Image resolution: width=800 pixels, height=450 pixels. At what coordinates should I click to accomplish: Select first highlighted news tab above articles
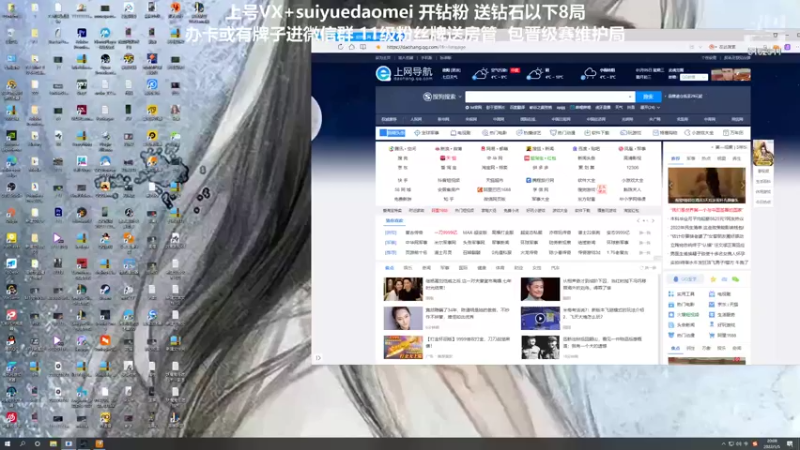coord(390,268)
